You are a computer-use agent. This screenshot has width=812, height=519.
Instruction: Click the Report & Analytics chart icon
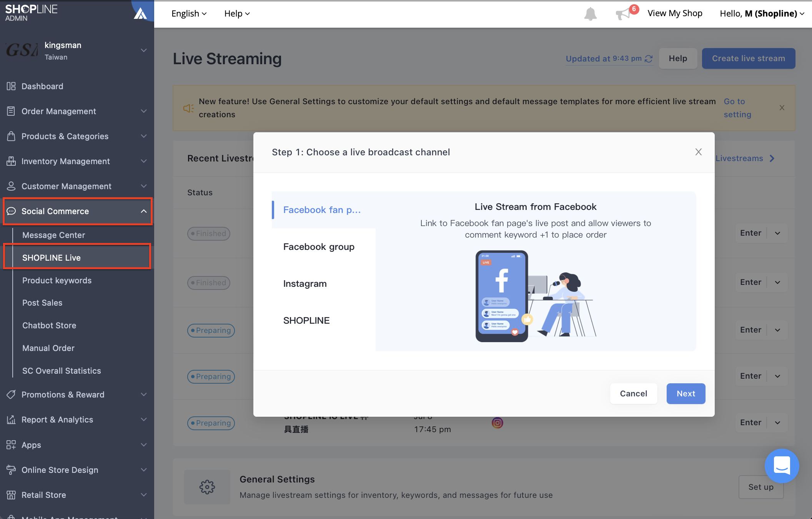pos(11,419)
